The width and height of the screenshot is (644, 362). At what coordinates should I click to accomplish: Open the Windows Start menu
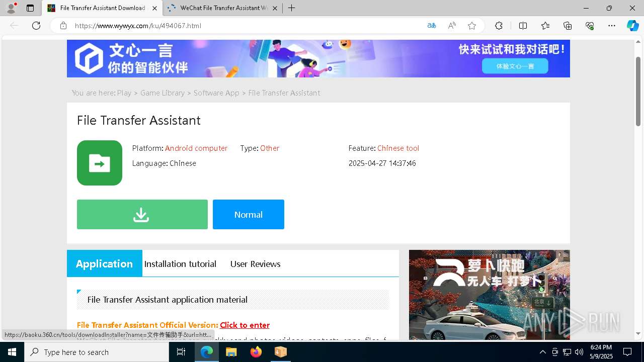pyautogui.click(x=12, y=352)
